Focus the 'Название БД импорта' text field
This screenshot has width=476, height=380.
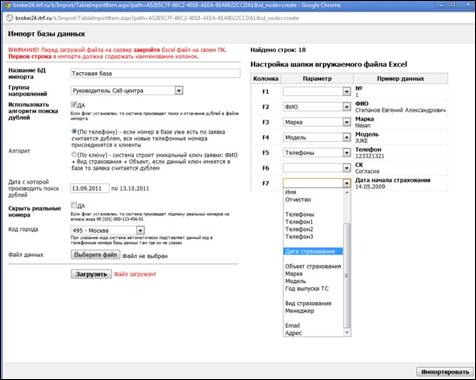coord(155,73)
